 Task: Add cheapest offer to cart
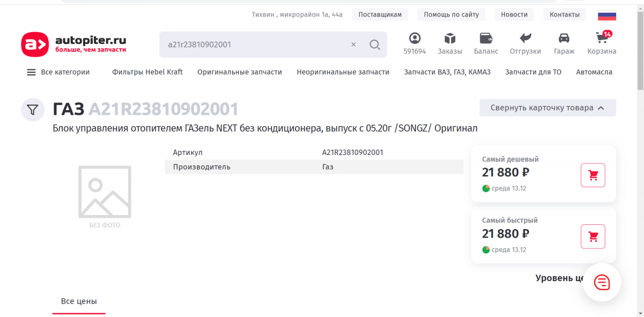tap(592, 175)
